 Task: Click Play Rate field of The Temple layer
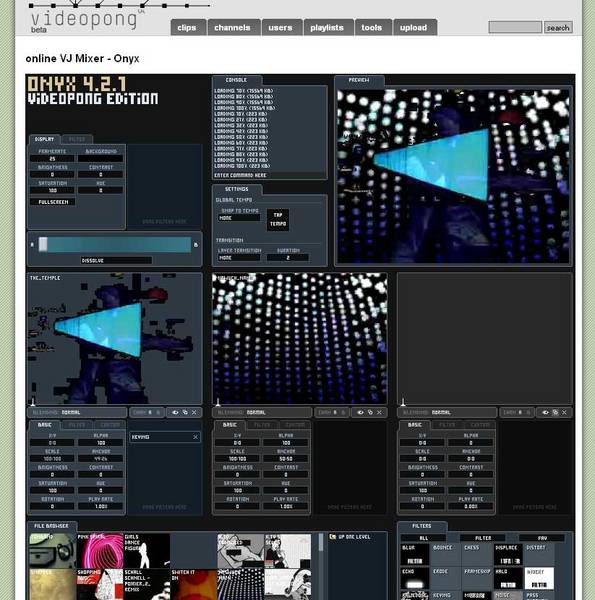(x=101, y=506)
